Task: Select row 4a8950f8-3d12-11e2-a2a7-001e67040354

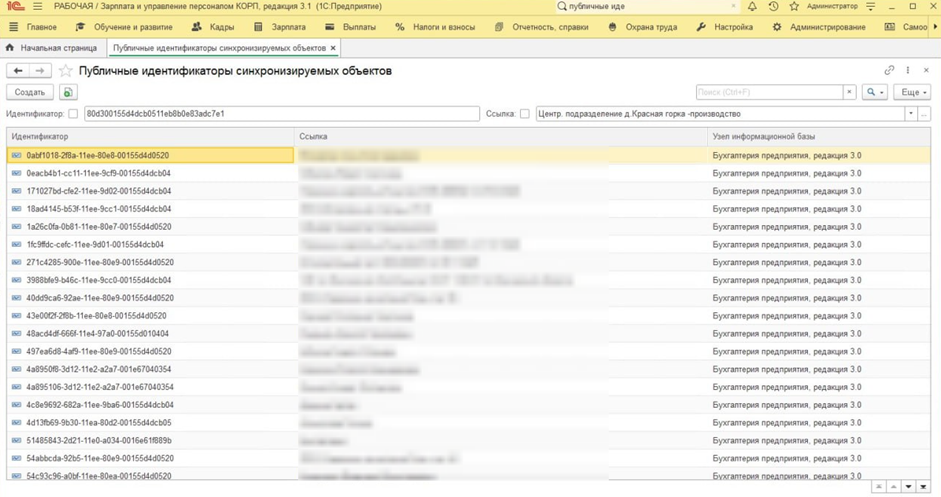Action: (x=468, y=369)
